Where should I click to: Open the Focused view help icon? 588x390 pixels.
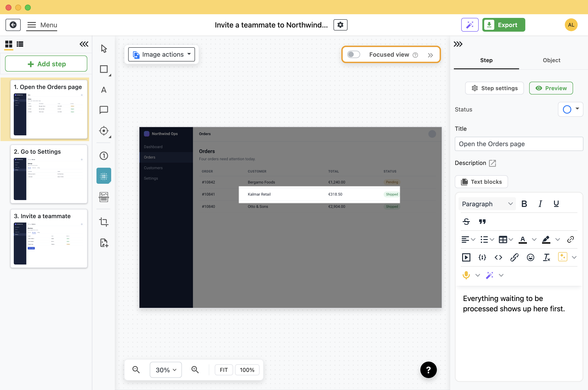click(x=415, y=55)
